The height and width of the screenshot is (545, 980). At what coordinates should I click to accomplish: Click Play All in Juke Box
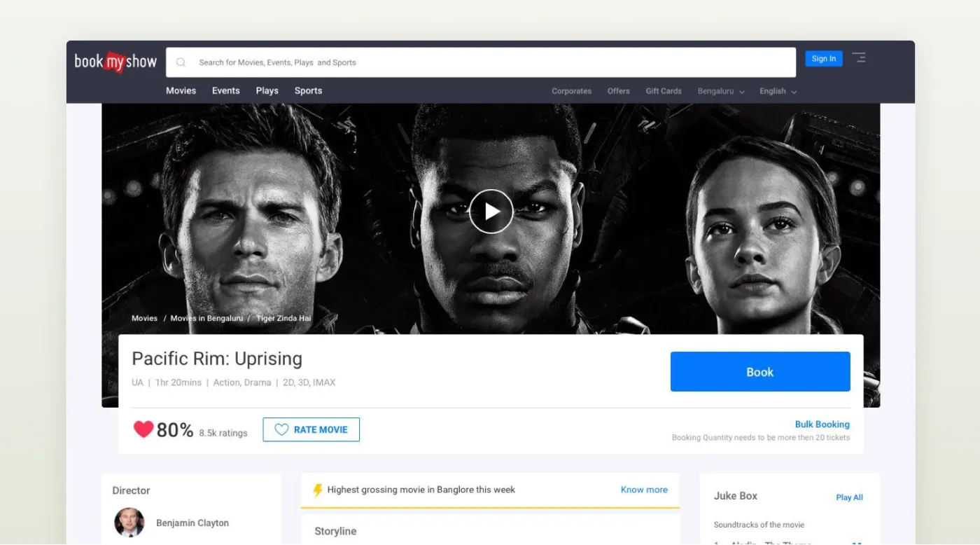[849, 497]
